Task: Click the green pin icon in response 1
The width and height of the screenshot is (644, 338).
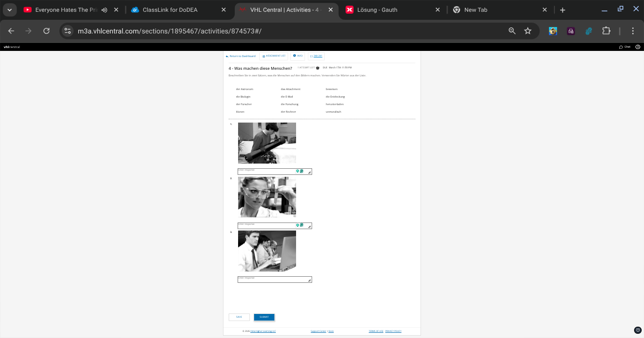Action: [297, 171]
